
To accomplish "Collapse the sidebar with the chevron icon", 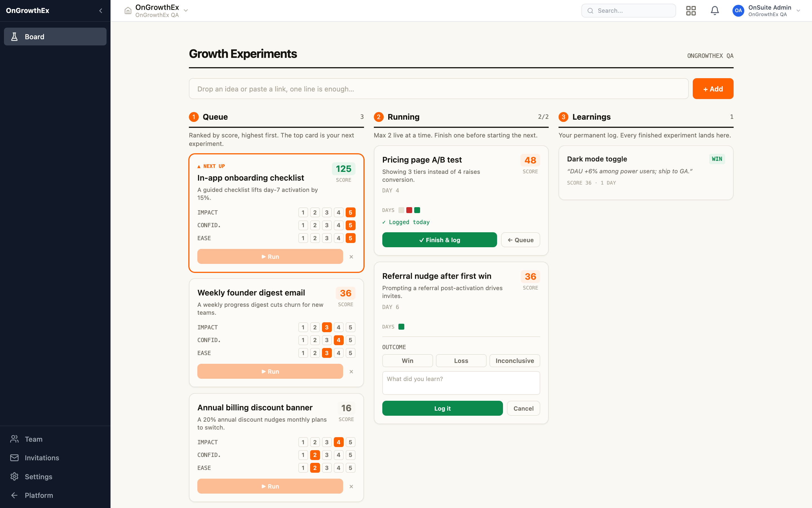I will pos(101,11).
